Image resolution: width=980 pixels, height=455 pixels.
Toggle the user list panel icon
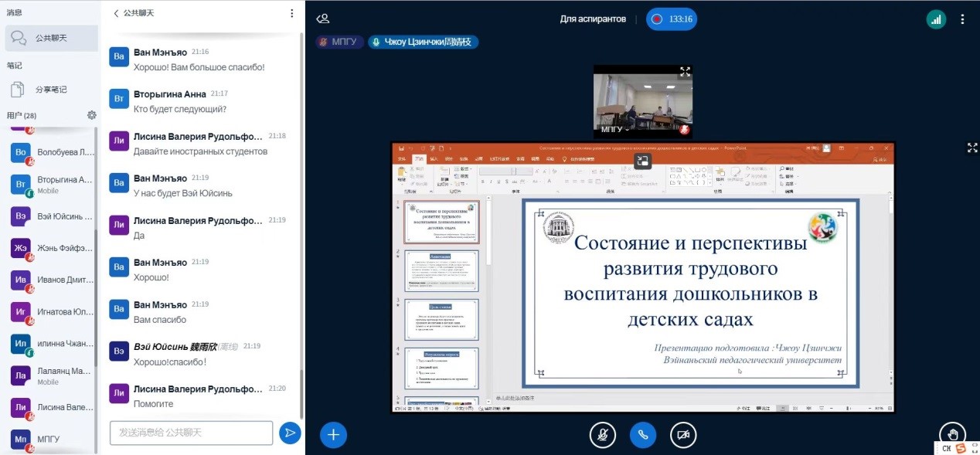[x=323, y=19]
